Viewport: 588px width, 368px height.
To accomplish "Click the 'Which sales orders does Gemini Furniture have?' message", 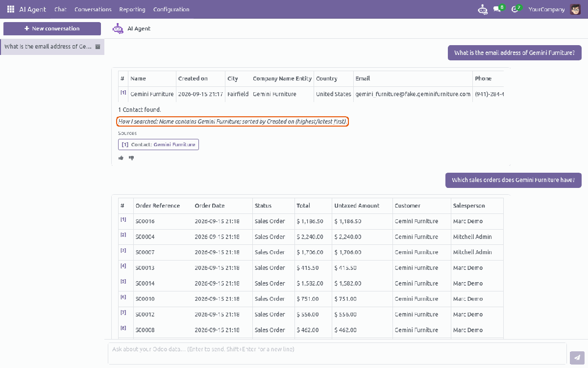I will click(x=514, y=180).
